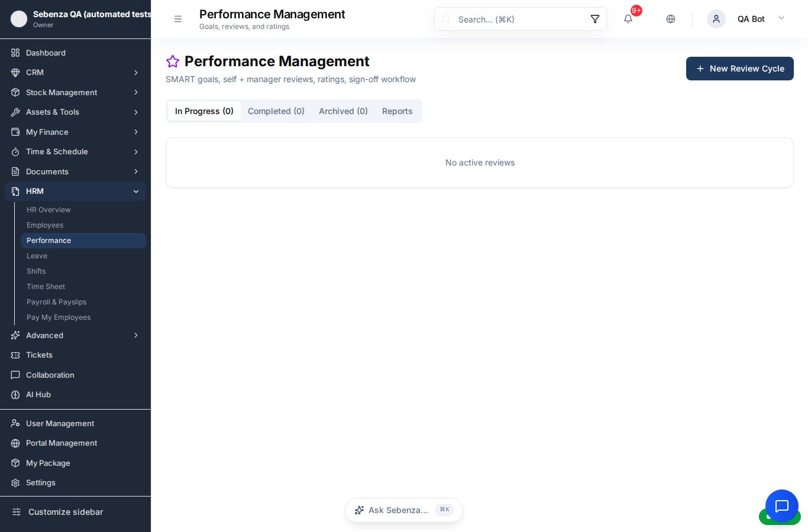The height and width of the screenshot is (532, 808).
Task: Click the AI Hub label
Action: pos(38,395)
